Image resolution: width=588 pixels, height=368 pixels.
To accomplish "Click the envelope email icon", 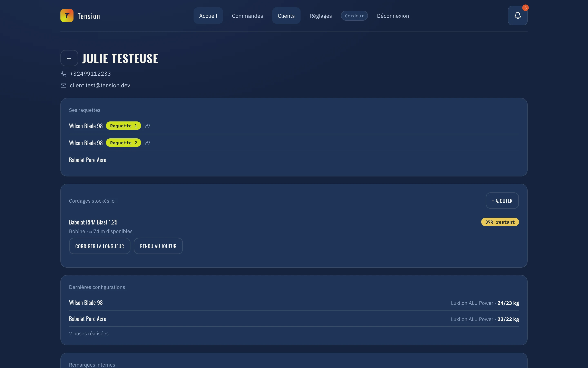I will pos(63,85).
